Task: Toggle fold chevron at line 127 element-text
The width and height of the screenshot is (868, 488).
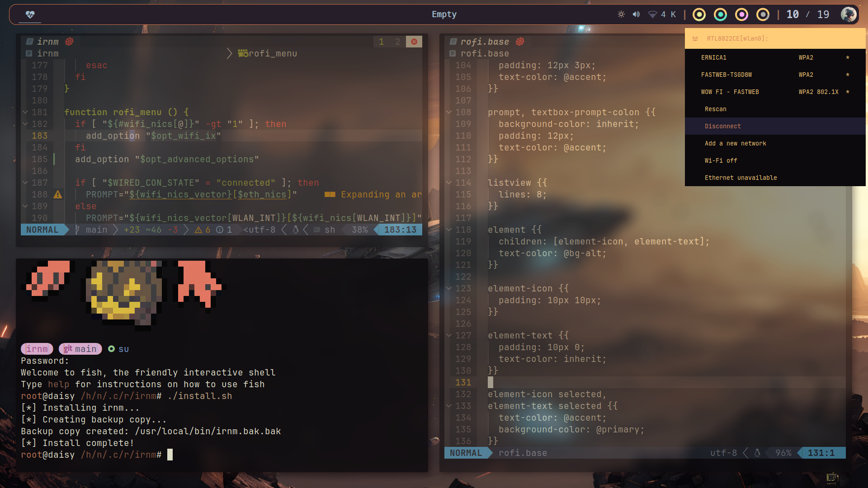Action: [449, 335]
